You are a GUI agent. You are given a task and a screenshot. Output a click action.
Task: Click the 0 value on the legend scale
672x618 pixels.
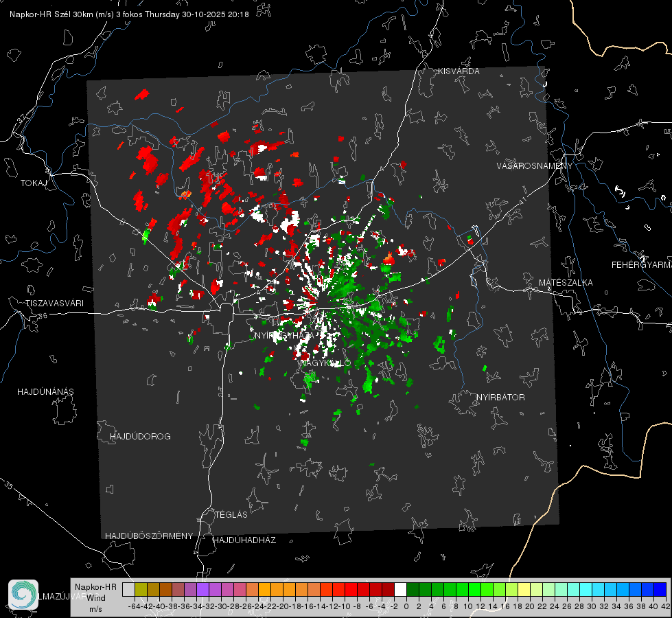click(406, 606)
